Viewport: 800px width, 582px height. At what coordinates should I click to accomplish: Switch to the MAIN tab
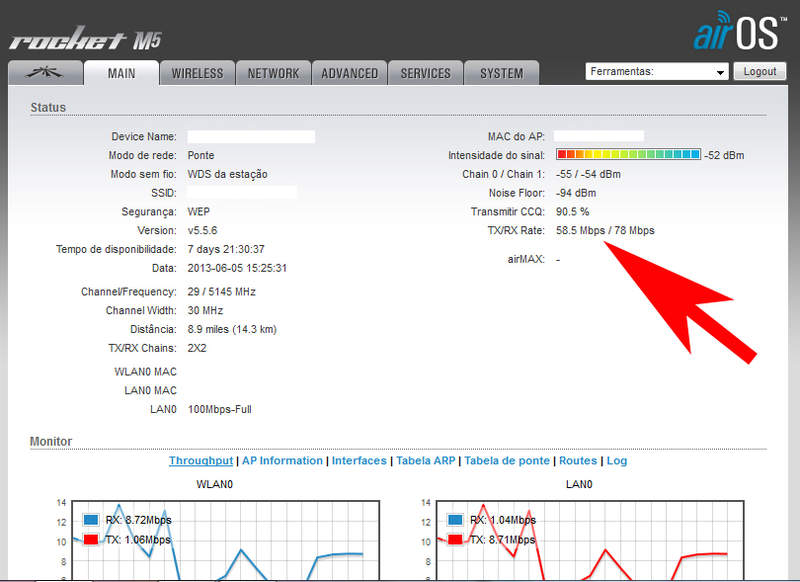[x=121, y=73]
